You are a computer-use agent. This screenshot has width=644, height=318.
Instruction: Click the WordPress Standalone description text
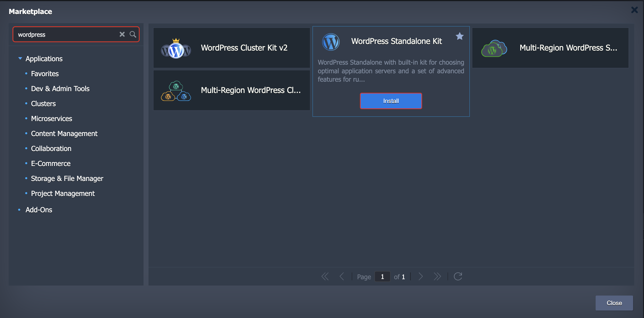click(391, 71)
